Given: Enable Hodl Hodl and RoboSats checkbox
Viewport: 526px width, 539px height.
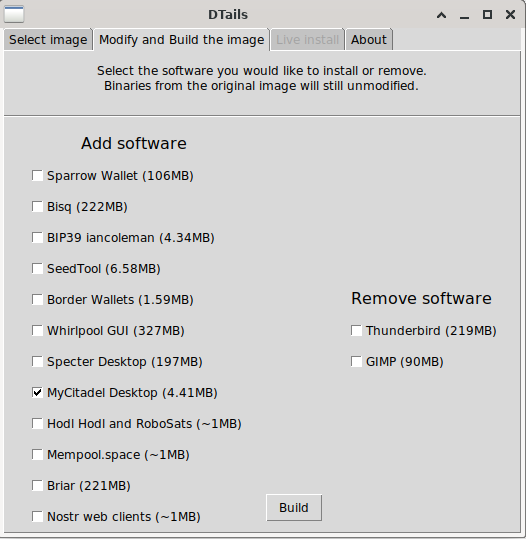Looking at the screenshot, I should (37, 424).
